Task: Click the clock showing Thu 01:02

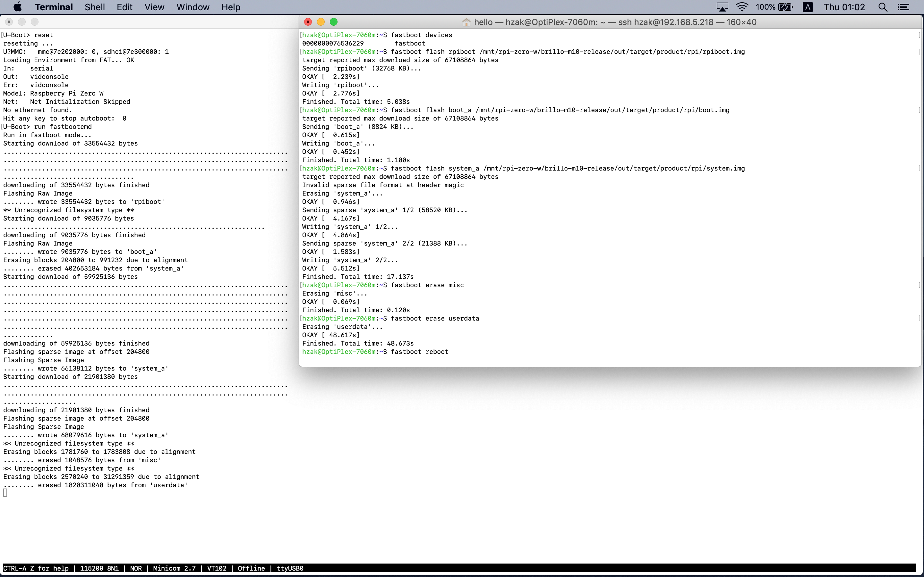Action: [844, 7]
